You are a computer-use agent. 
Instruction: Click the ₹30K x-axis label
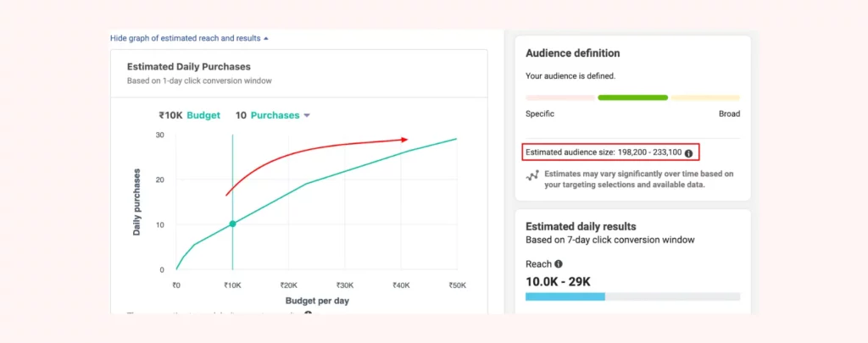pos(345,285)
